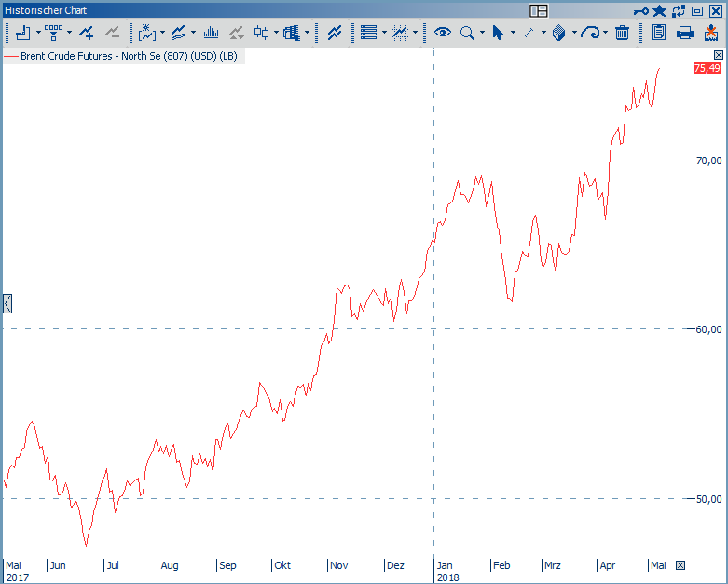Click the clipboard notes icon
This screenshot has width=728, height=584.
(659, 33)
